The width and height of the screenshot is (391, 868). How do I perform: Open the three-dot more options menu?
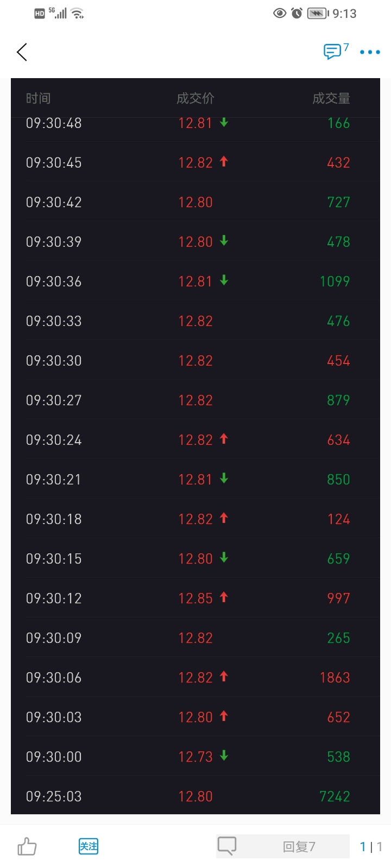click(x=370, y=52)
